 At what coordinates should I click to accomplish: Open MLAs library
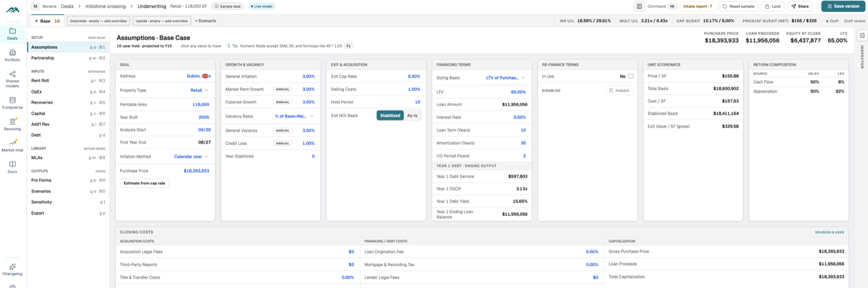point(68,158)
